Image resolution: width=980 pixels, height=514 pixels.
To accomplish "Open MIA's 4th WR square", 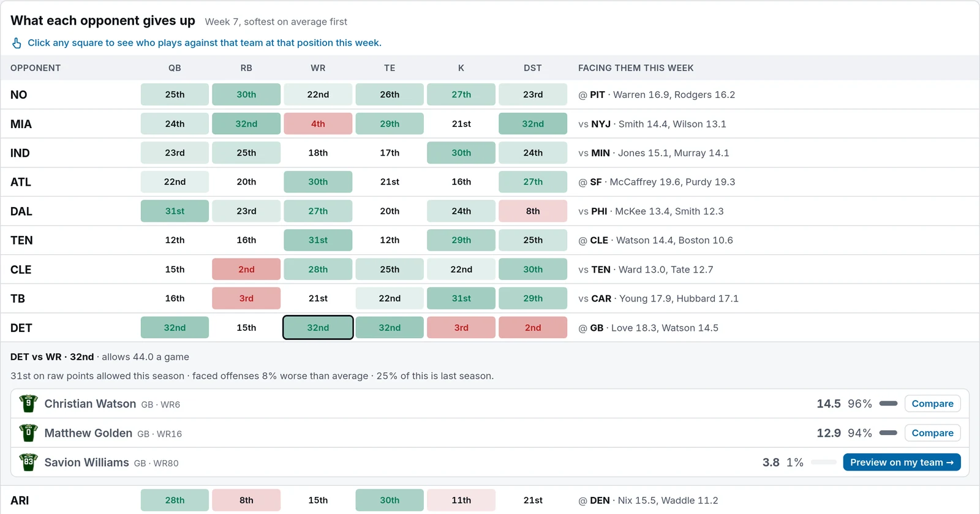I will (318, 124).
